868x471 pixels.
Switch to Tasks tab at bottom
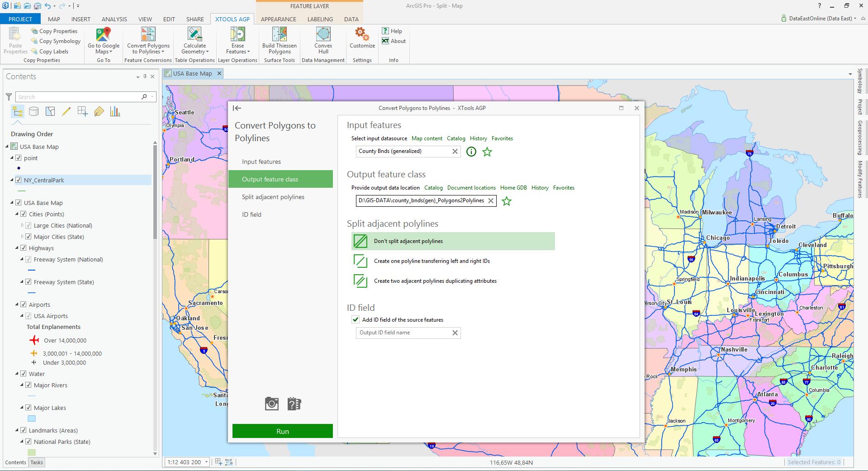pos(37,462)
